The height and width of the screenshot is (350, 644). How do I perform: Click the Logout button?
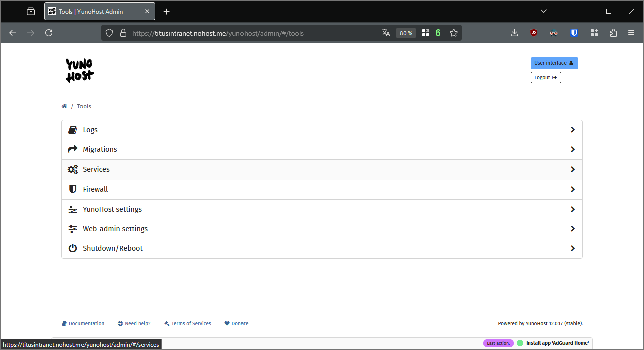pyautogui.click(x=546, y=77)
